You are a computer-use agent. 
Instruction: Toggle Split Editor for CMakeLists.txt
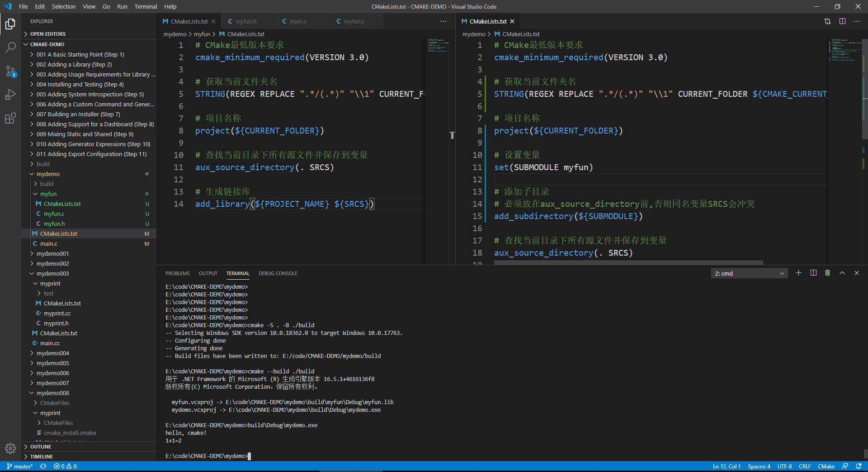842,21
